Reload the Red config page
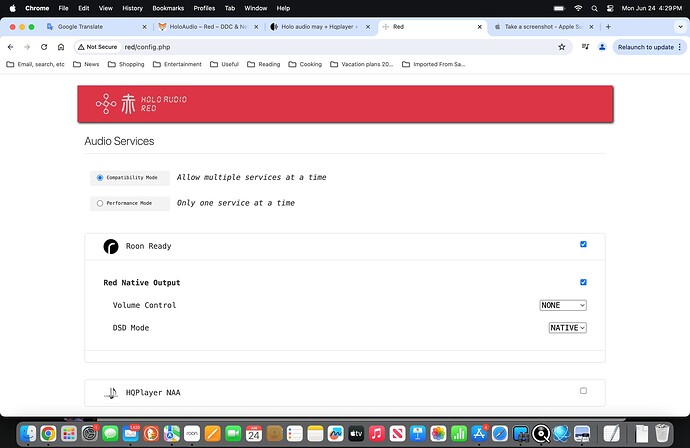The width and height of the screenshot is (690, 448). pos(44,47)
